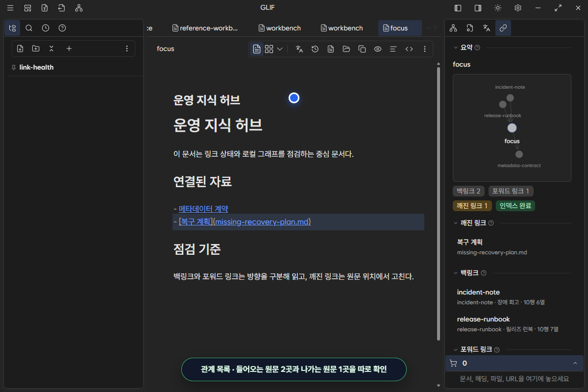The width and height of the screenshot is (588, 392).
Task: Click the incident-note node in the graph
Action: pyautogui.click(x=510, y=98)
